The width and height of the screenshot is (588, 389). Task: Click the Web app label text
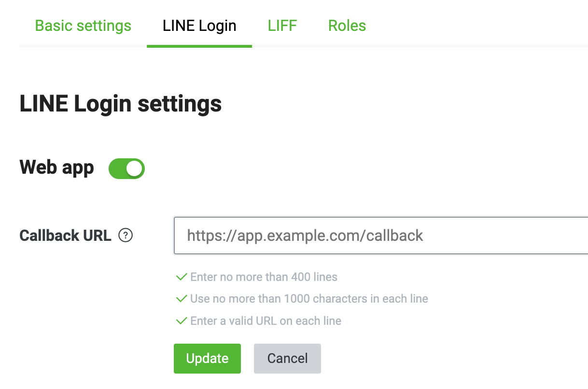pos(57,167)
